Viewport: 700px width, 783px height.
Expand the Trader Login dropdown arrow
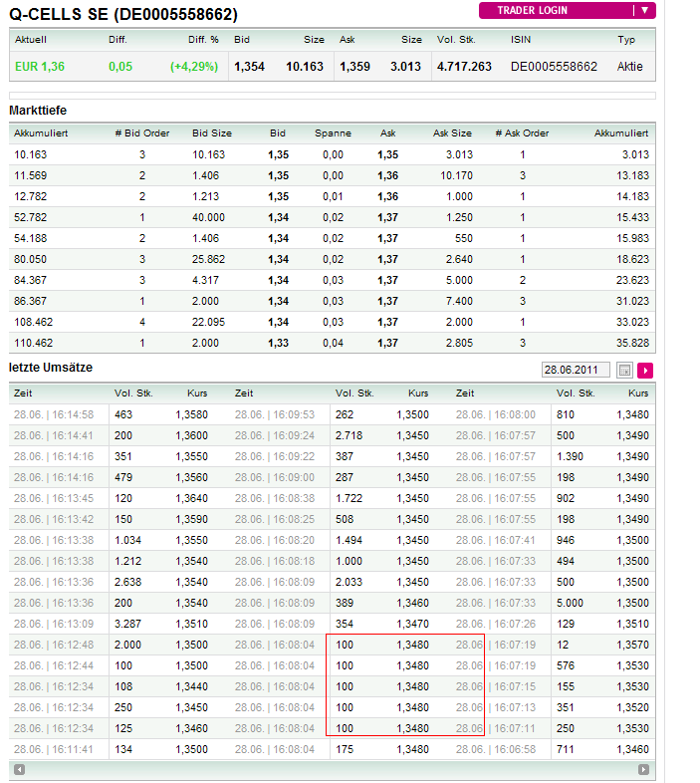[x=644, y=11]
